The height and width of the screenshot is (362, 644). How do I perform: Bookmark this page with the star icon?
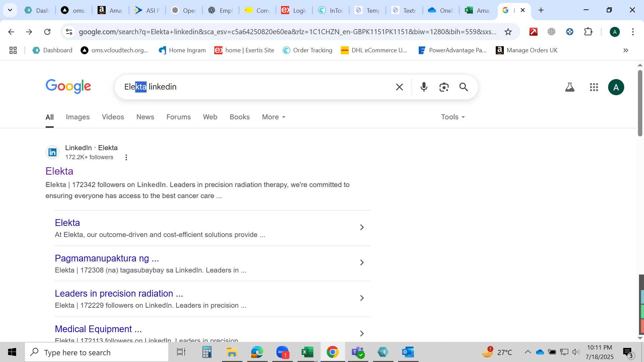pos(508,32)
